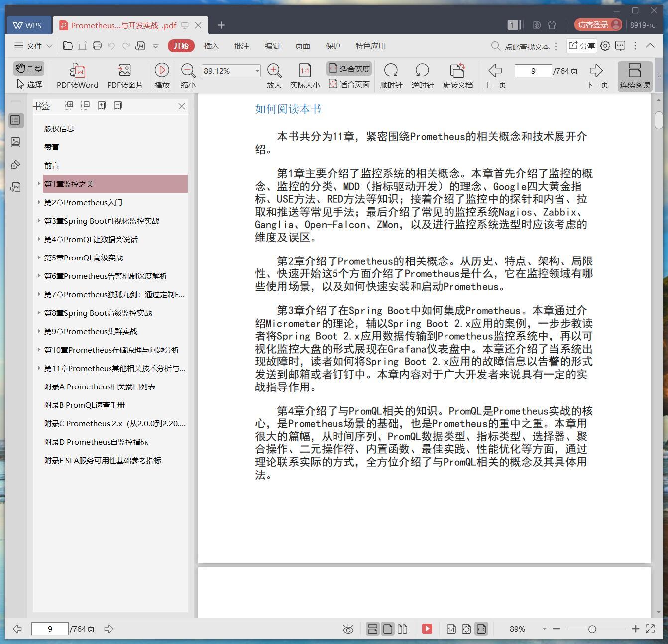
Task: Rotate page clockwise (顺时针)
Action: click(391, 76)
